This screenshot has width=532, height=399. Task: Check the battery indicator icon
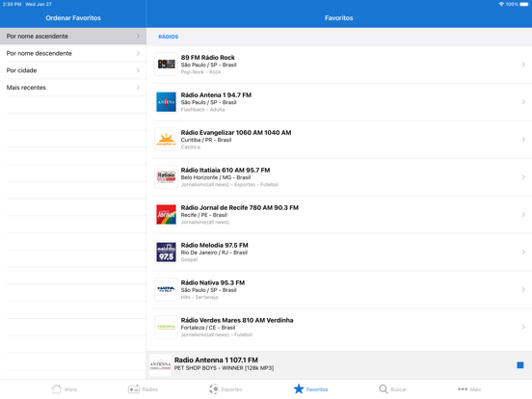pyautogui.click(x=524, y=4)
